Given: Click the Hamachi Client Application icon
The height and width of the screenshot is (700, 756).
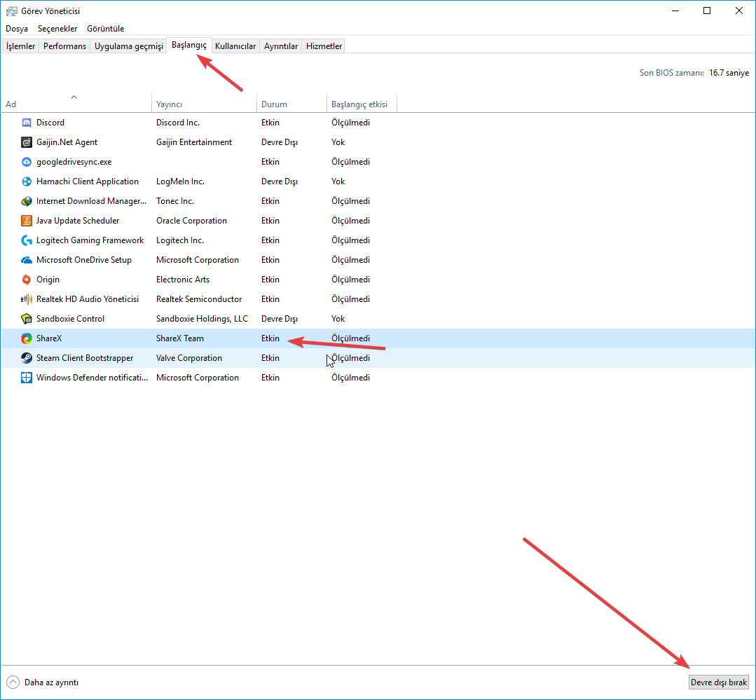Looking at the screenshot, I should [27, 181].
